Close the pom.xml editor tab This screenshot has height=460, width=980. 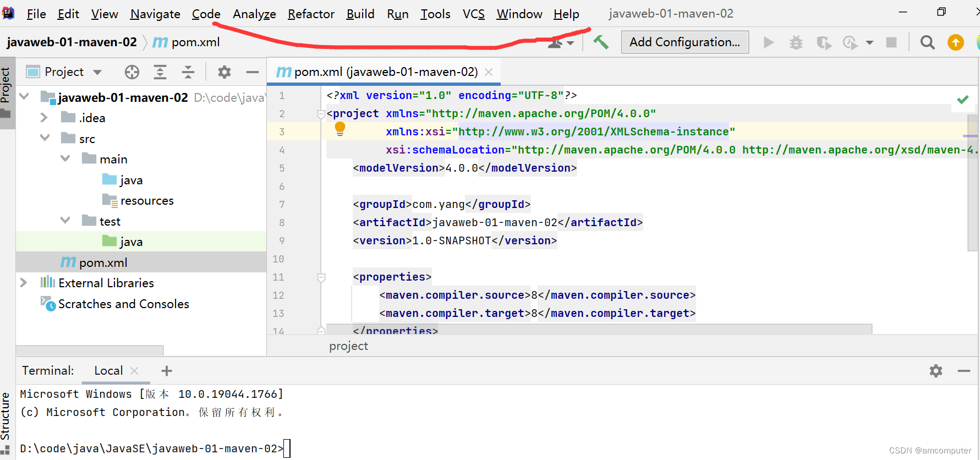pos(489,72)
